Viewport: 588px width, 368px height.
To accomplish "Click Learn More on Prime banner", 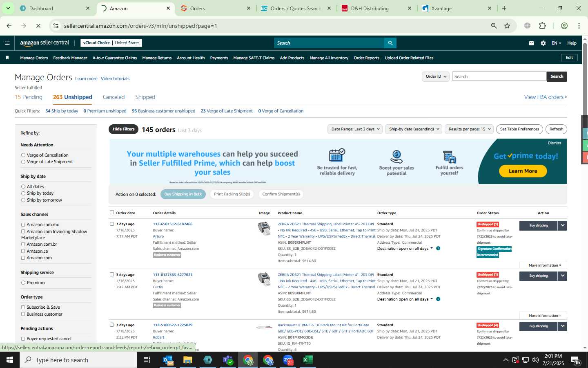I will [523, 171].
